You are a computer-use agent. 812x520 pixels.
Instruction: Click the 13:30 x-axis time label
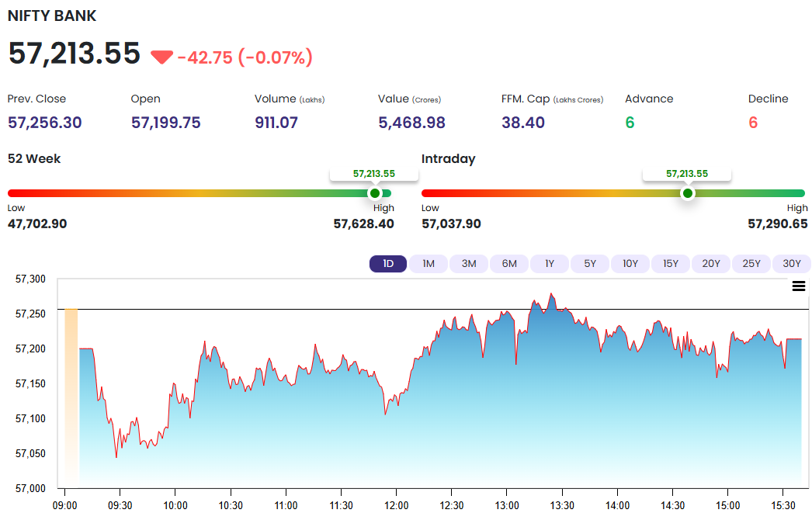(562, 505)
